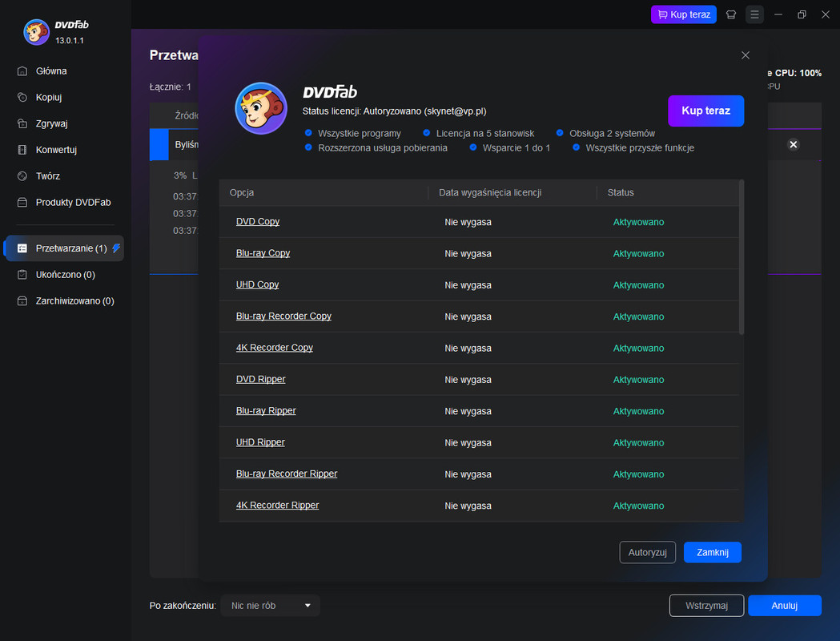
Task: Go to Twórz module
Action: tap(48, 175)
